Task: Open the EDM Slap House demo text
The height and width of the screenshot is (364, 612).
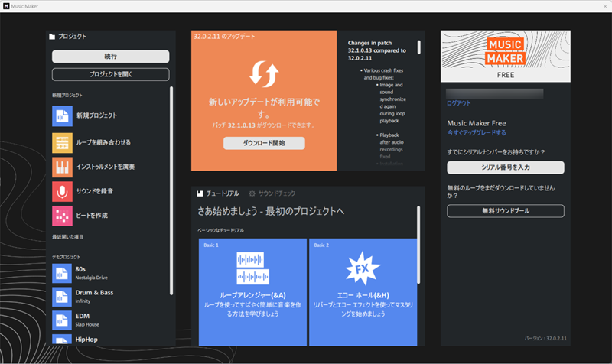Action: point(87,320)
